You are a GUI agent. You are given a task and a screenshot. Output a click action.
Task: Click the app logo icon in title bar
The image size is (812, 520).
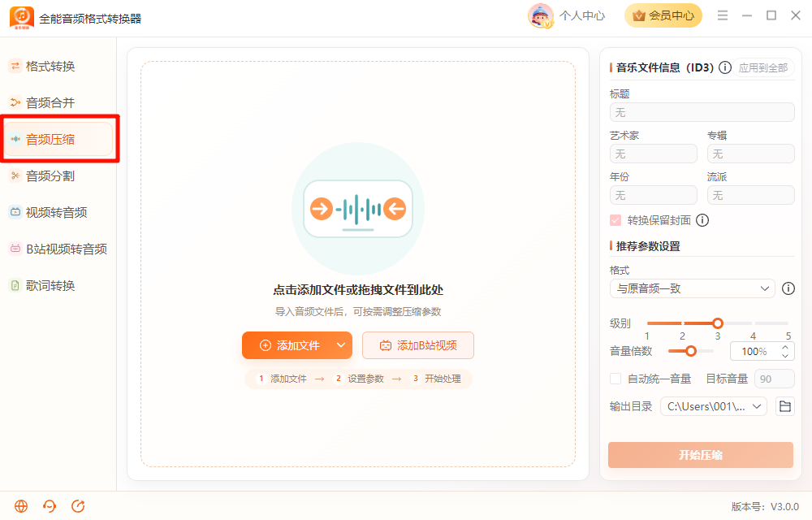(22, 18)
